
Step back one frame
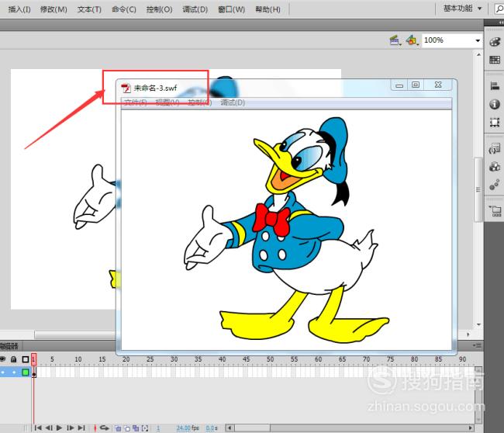click(x=49, y=428)
